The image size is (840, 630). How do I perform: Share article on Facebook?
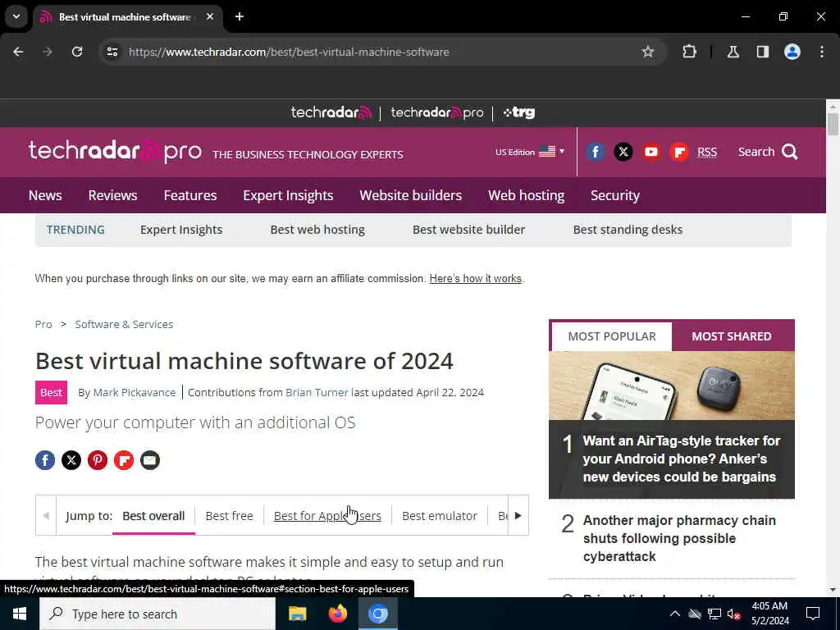(45, 460)
